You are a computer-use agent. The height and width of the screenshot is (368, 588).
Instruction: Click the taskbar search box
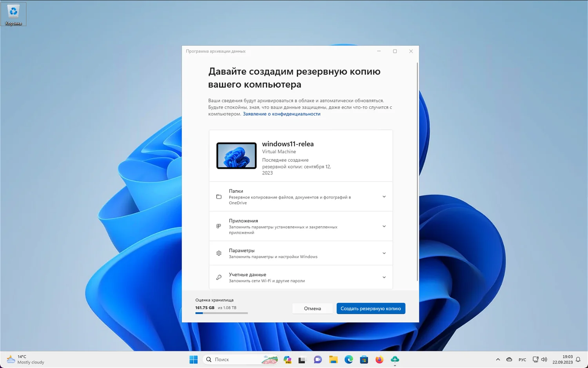click(x=235, y=359)
